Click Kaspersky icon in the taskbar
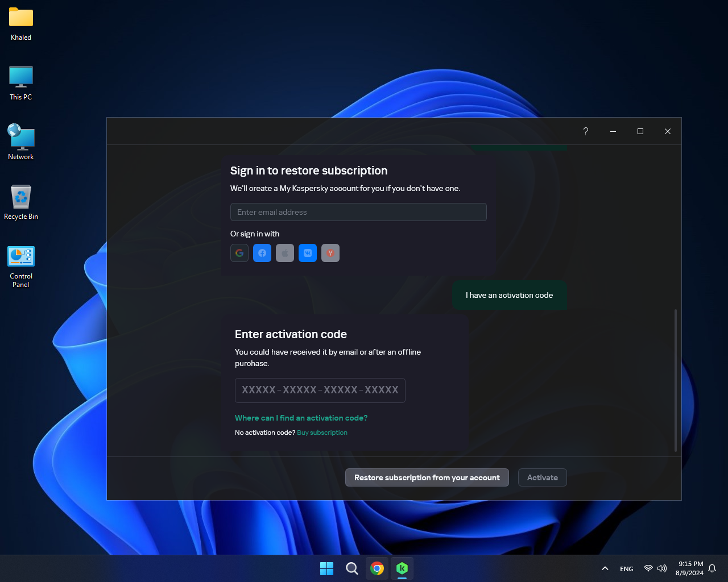 (402, 568)
